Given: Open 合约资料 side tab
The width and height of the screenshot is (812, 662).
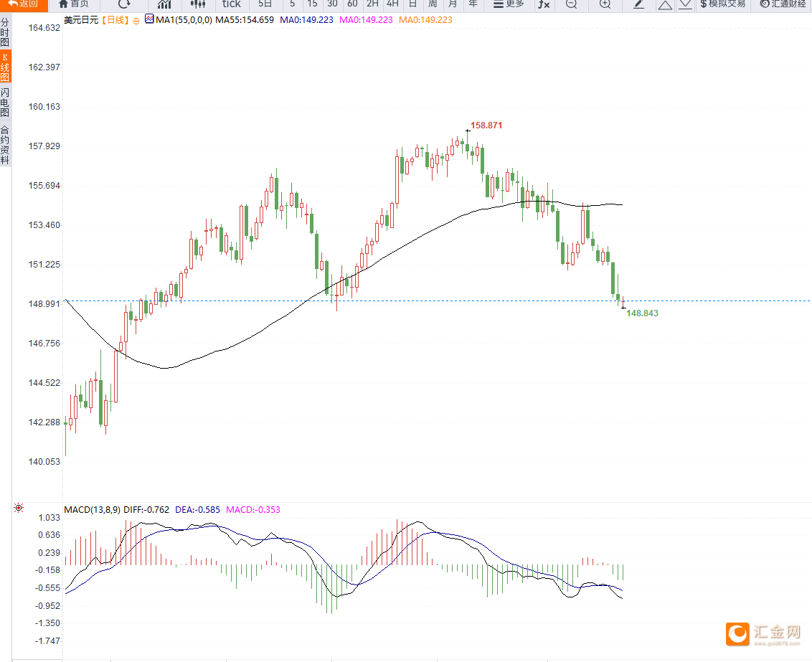Looking at the screenshot, I should [x=5, y=144].
